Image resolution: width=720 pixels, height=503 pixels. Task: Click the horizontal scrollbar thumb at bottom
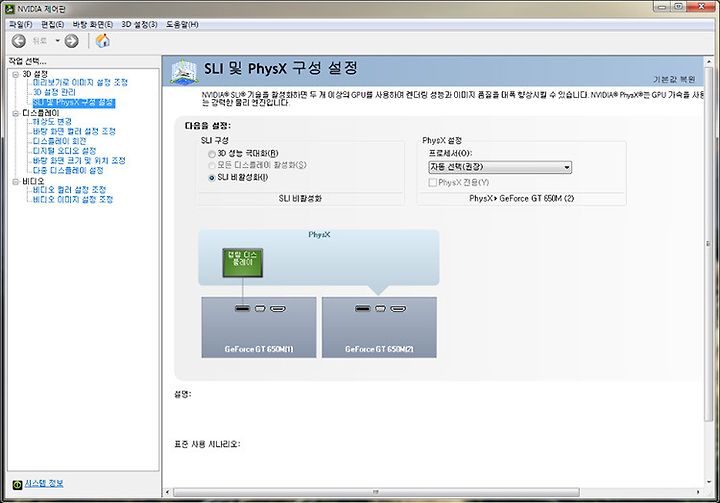[376, 492]
